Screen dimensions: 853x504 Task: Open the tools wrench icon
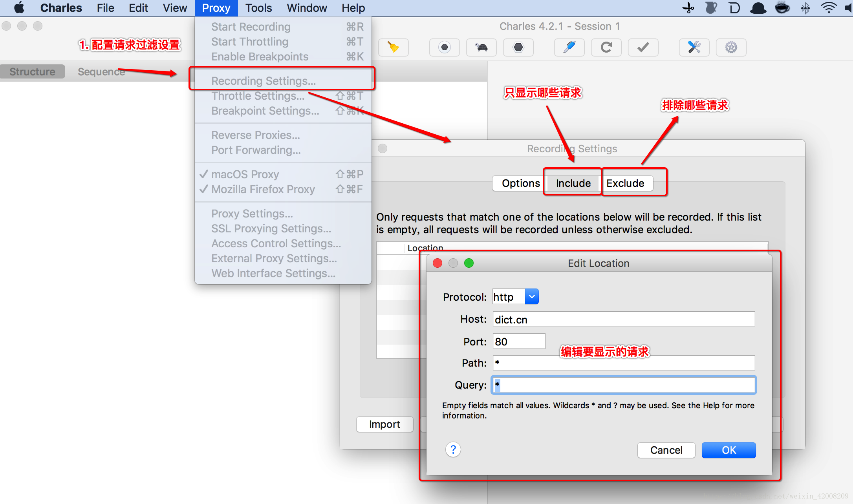694,47
